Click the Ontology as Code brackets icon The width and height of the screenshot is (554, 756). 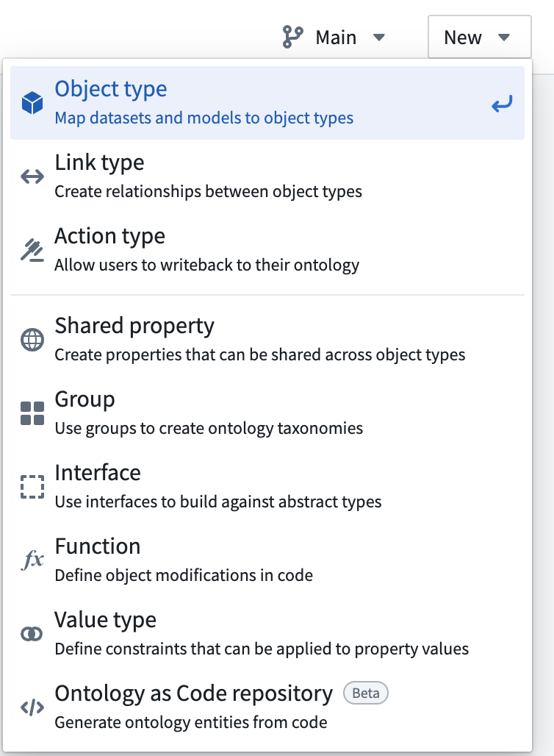[32, 707]
